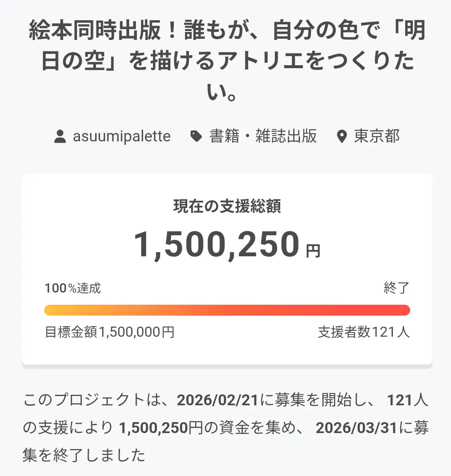Click the 支援者数121人 text
Image resolution: width=451 pixels, height=476 pixels.
pyautogui.click(x=363, y=332)
